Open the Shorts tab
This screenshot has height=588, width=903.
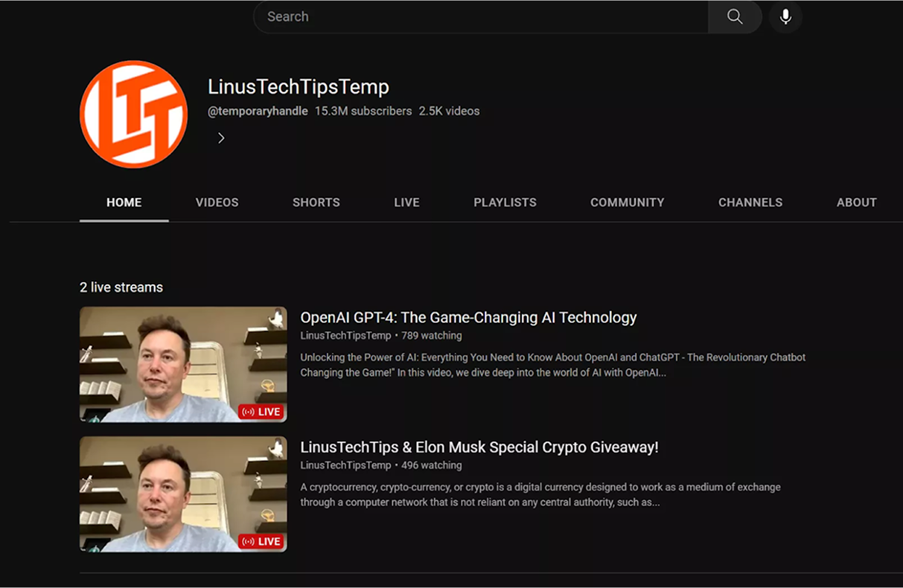pos(316,202)
